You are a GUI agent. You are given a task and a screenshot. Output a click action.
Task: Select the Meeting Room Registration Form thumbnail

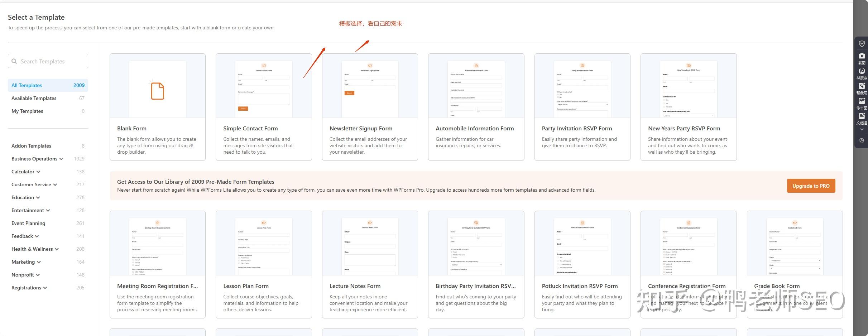[x=158, y=243]
